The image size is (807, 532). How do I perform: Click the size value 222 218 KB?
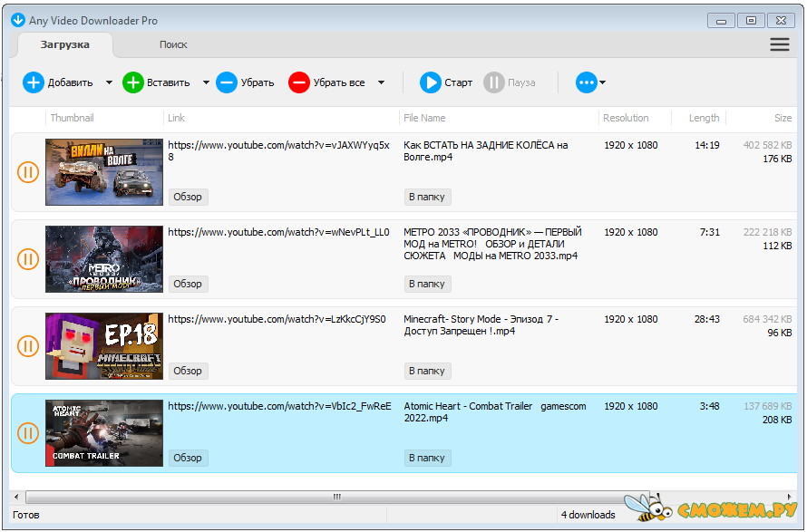click(x=767, y=232)
